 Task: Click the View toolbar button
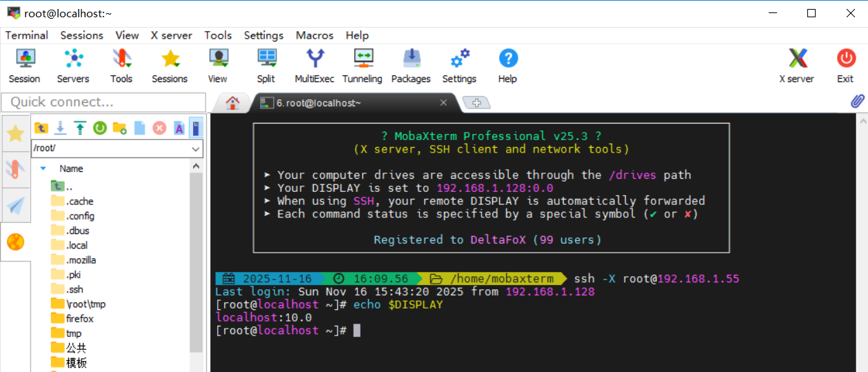(x=218, y=66)
